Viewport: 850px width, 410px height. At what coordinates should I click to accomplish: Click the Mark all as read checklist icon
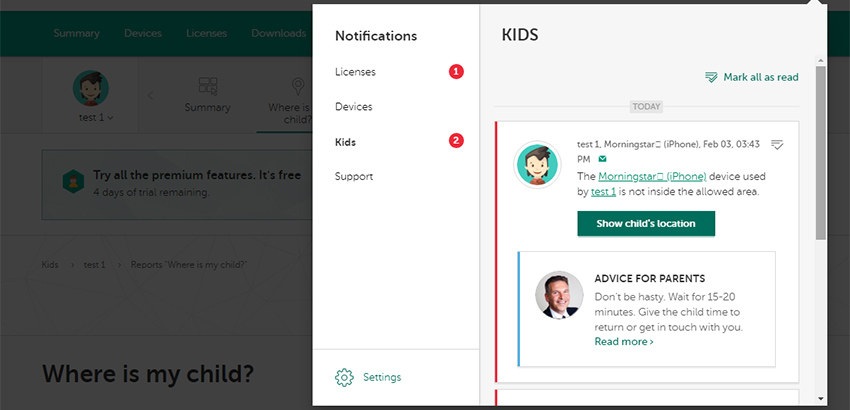(711, 77)
